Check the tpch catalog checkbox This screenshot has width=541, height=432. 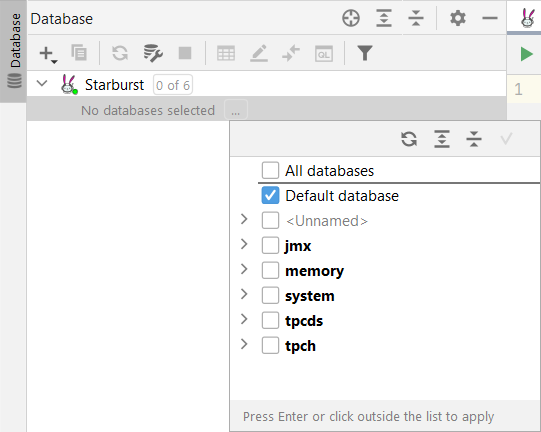[x=270, y=345]
